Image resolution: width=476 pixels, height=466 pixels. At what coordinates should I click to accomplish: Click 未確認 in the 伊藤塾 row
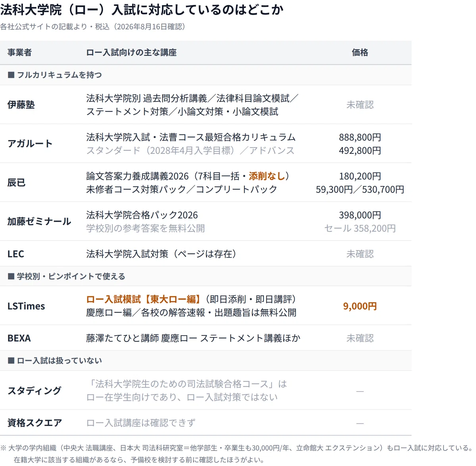(360, 105)
